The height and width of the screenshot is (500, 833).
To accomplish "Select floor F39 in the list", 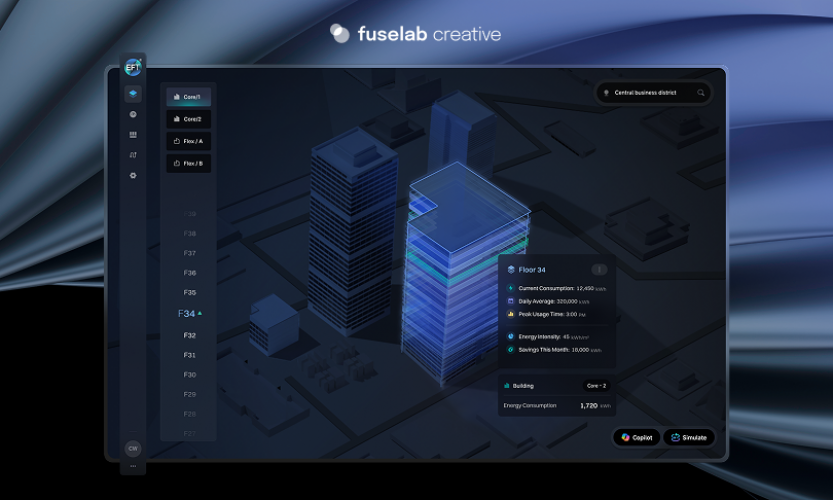I will (190, 214).
